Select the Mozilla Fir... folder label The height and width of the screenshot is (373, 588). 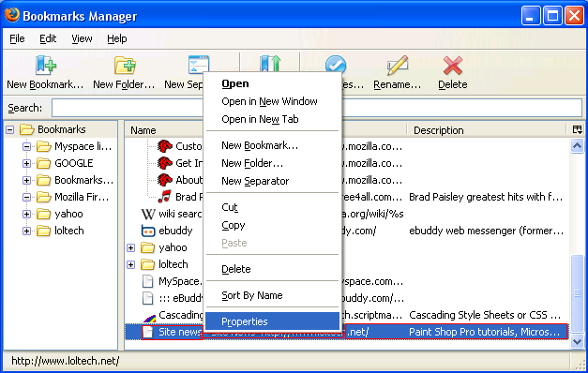pos(82,197)
